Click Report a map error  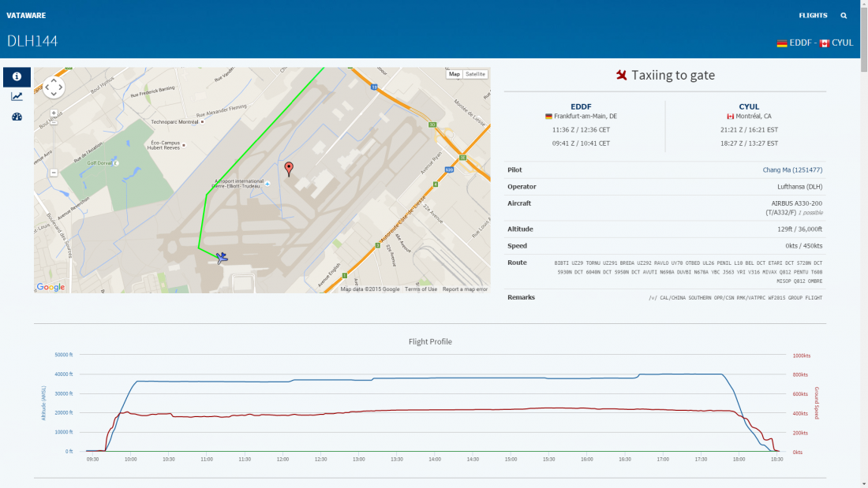(465, 289)
